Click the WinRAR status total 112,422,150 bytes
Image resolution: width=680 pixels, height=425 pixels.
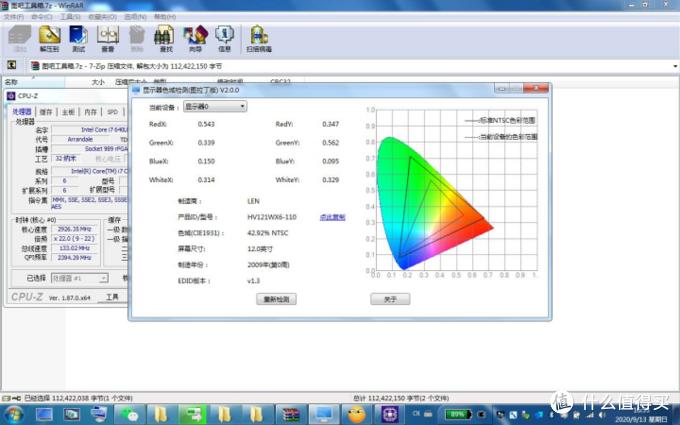[x=400, y=398]
